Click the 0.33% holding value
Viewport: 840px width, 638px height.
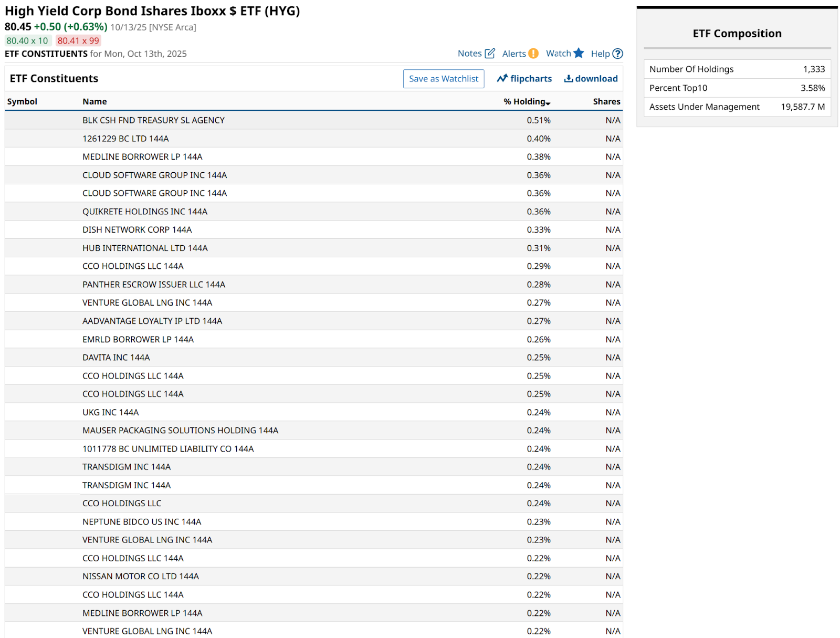point(539,229)
